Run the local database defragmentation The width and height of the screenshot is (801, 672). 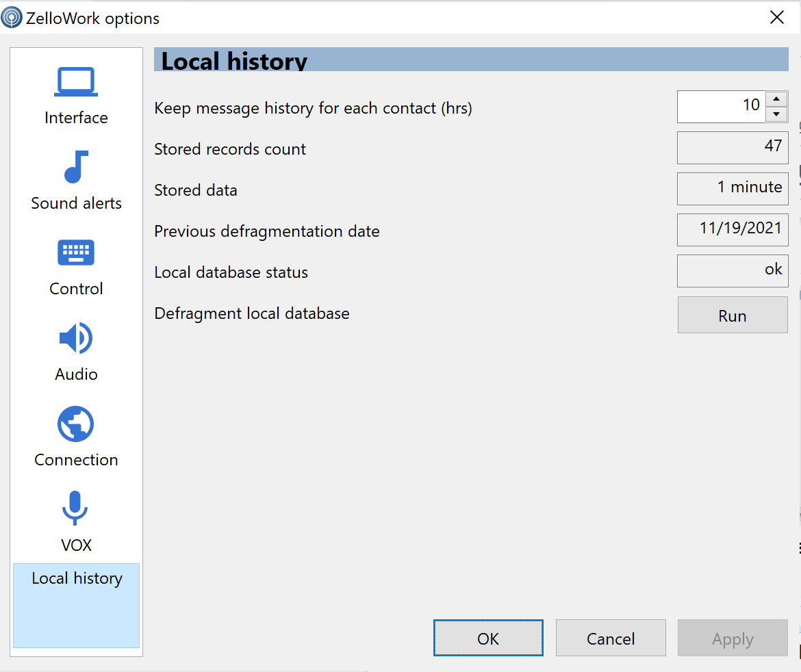(733, 315)
